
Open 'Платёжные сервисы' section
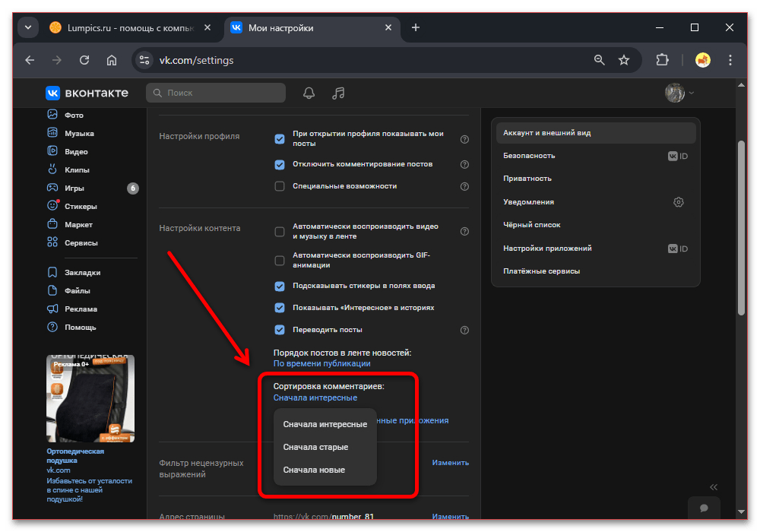(596, 271)
